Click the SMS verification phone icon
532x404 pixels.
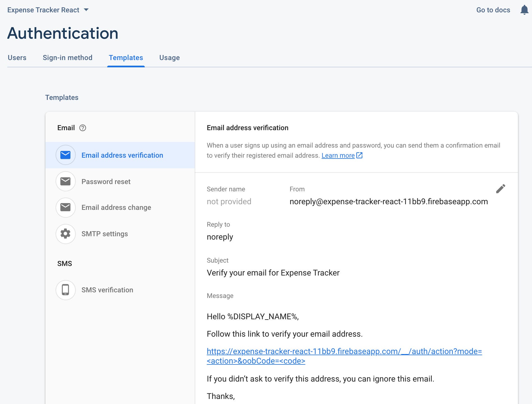(x=66, y=290)
